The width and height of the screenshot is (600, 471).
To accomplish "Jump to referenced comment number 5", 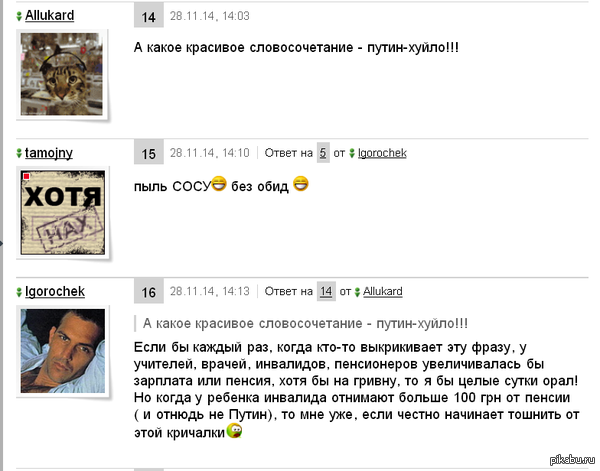I will tap(323, 153).
